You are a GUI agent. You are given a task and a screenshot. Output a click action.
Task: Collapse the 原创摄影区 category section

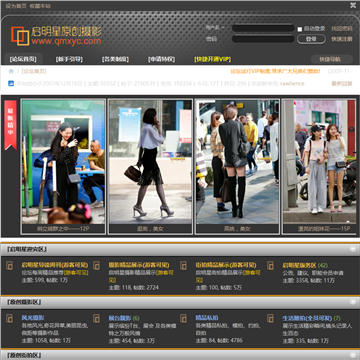353,302
